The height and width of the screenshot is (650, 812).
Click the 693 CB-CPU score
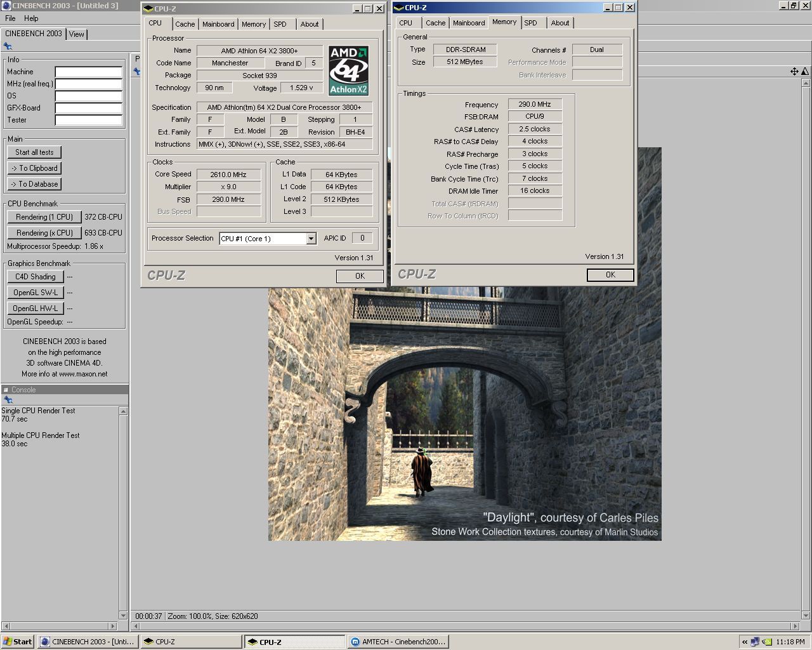click(103, 233)
